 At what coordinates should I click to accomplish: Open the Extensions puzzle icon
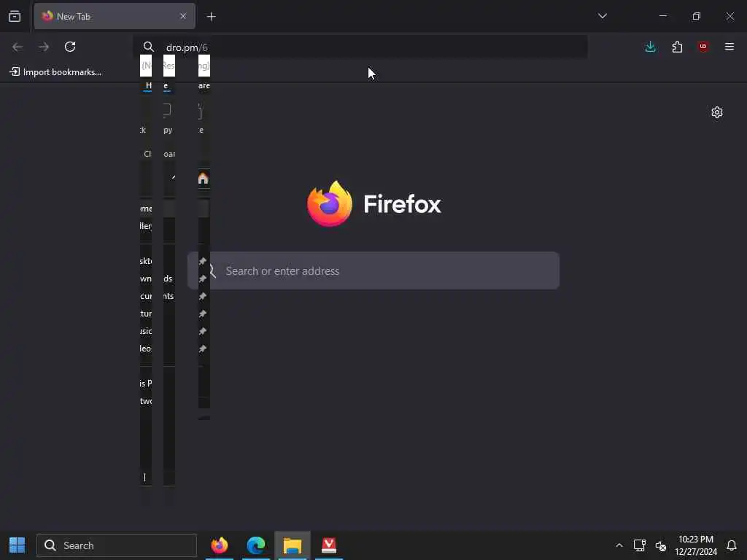point(677,47)
